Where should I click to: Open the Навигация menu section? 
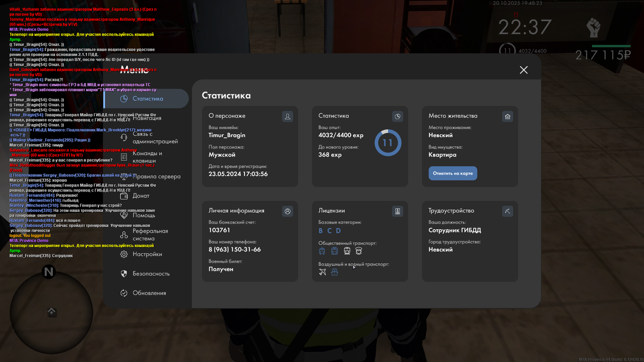[x=147, y=118]
